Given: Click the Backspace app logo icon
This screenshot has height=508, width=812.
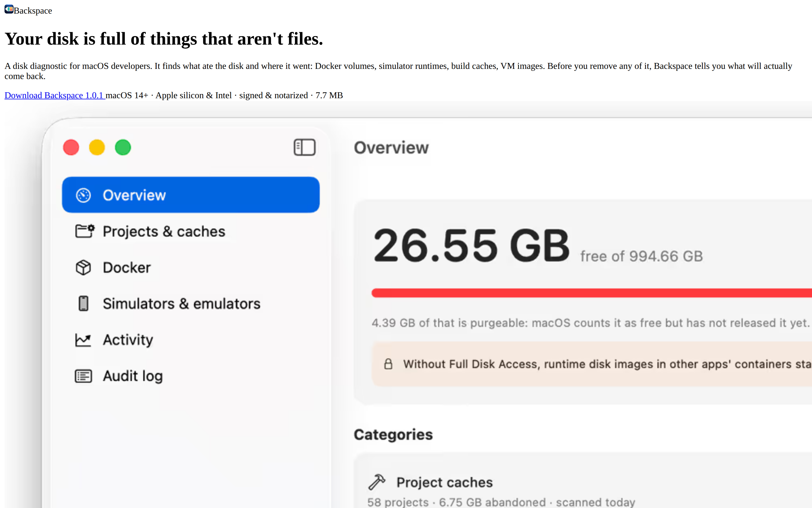Looking at the screenshot, I should coord(9,9).
